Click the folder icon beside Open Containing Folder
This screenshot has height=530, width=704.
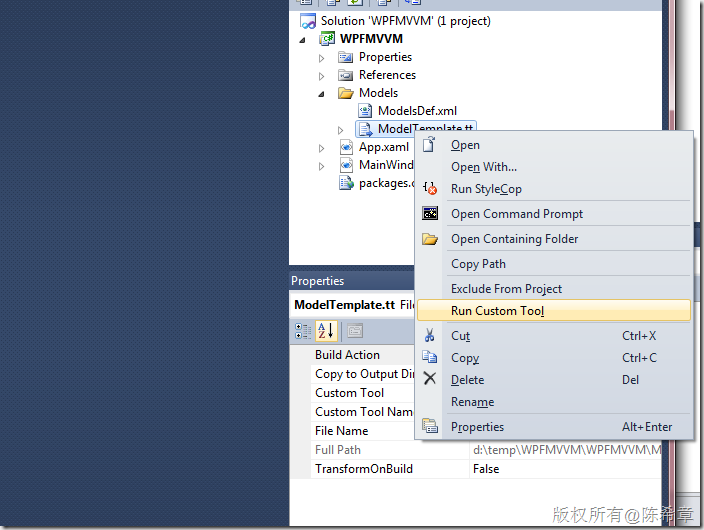coord(430,238)
